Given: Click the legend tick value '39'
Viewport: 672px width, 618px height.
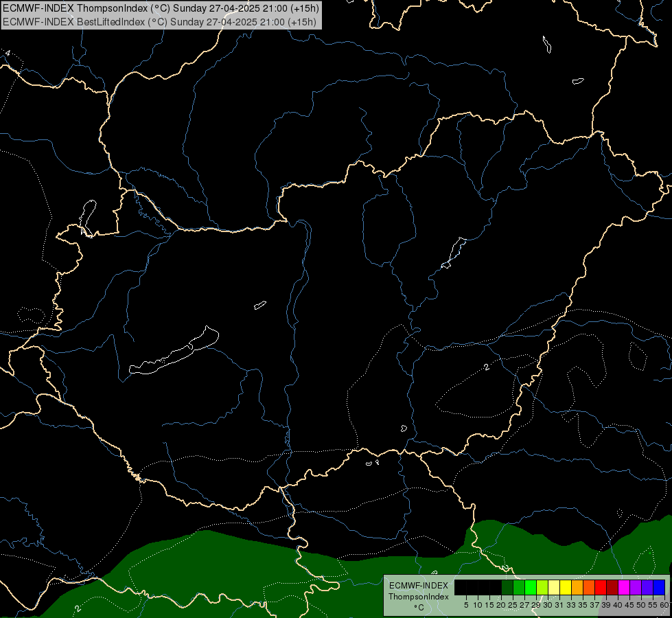Looking at the screenshot, I should (x=606, y=605).
